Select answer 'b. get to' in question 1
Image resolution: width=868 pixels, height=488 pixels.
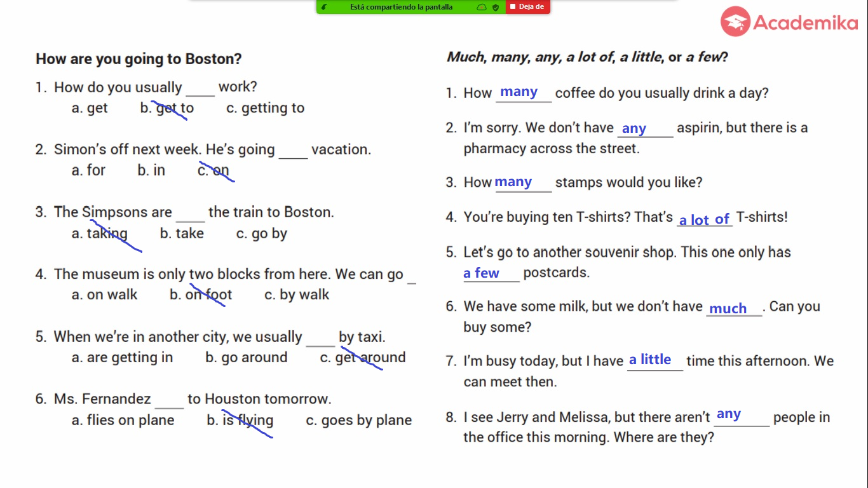pyautogui.click(x=167, y=108)
